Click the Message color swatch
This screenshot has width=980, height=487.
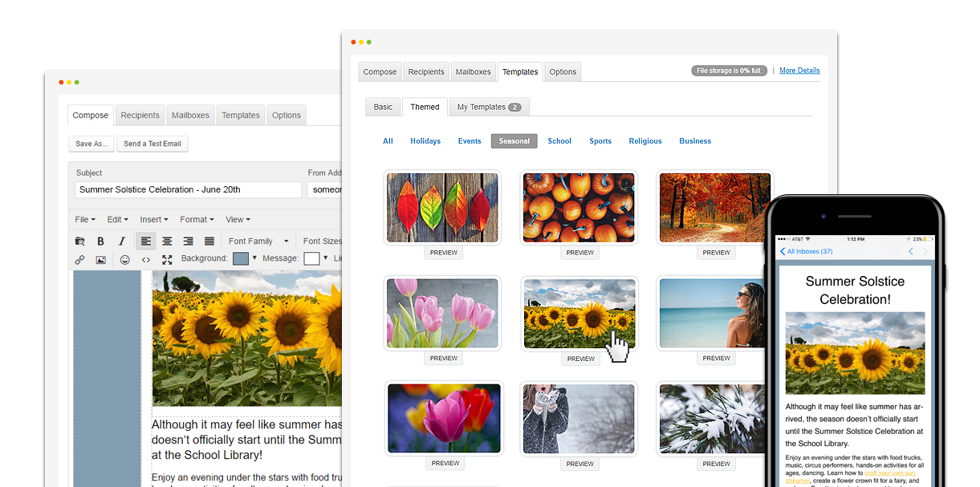[311, 258]
